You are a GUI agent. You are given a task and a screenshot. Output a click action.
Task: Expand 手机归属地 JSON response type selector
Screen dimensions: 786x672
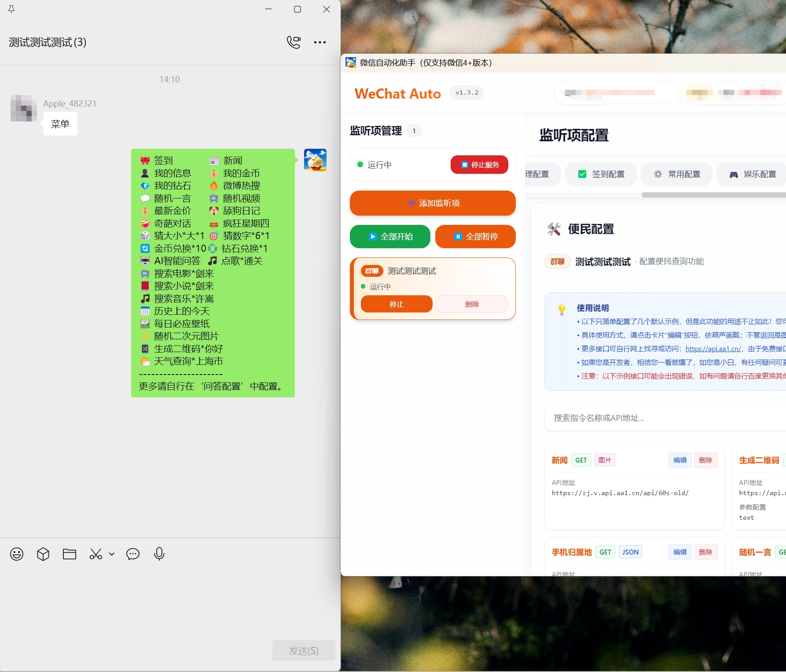630,552
